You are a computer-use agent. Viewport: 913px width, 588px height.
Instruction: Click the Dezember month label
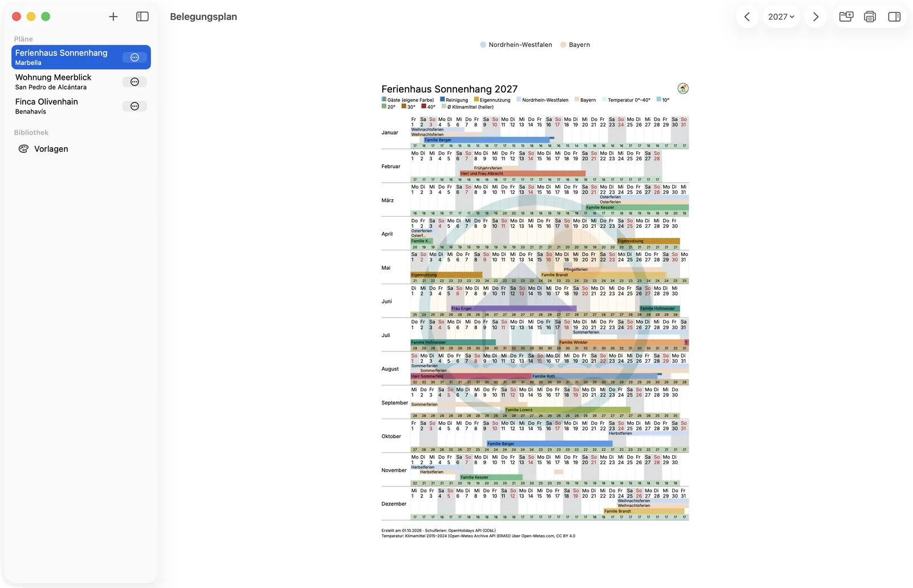coord(394,504)
